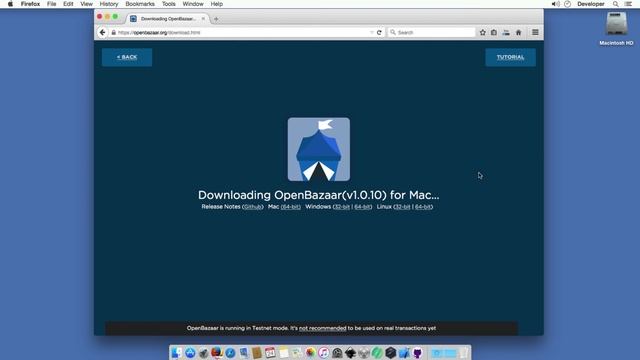Viewport: 640px width, 360px height.
Task: Click the Firefox icon in the Dock
Action: 217,353
